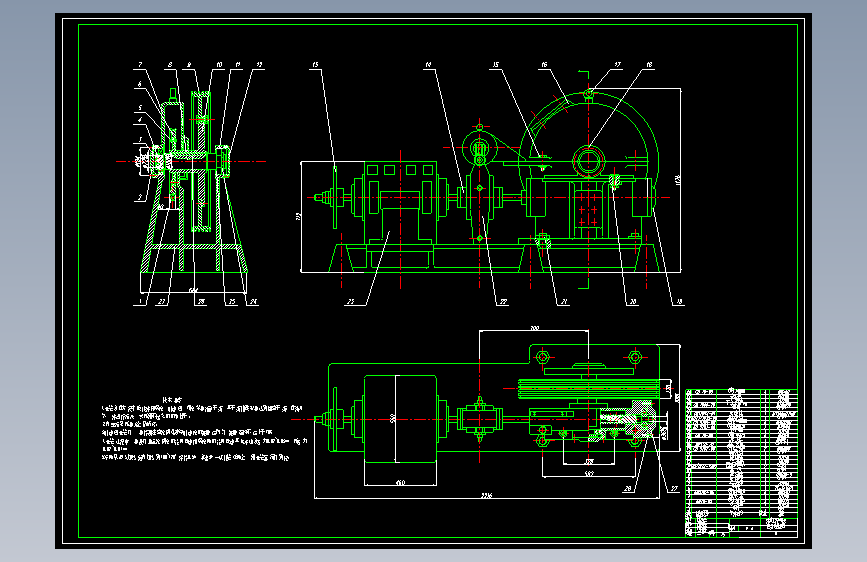Click part callout number 10
867x562 pixels.
point(219,65)
